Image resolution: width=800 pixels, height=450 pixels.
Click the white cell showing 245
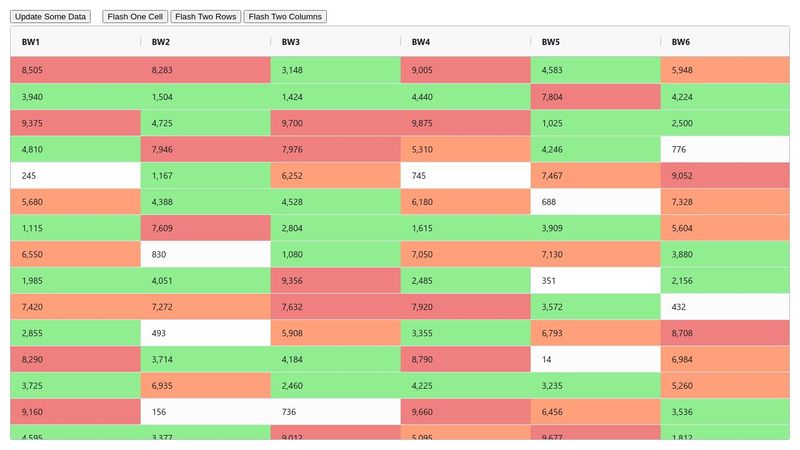(x=75, y=176)
